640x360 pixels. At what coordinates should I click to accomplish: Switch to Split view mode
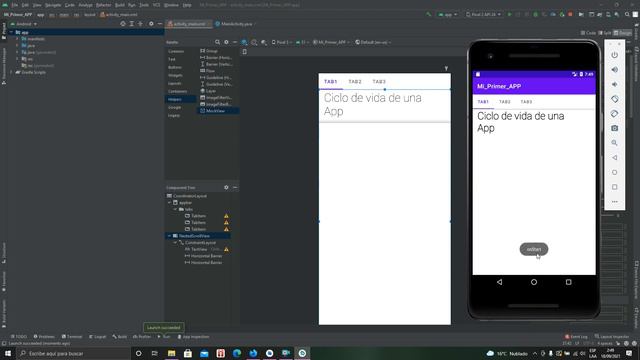(x=605, y=33)
